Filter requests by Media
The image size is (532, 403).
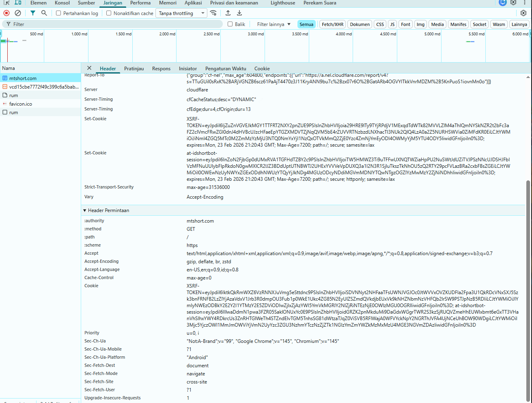pyautogui.click(x=437, y=24)
